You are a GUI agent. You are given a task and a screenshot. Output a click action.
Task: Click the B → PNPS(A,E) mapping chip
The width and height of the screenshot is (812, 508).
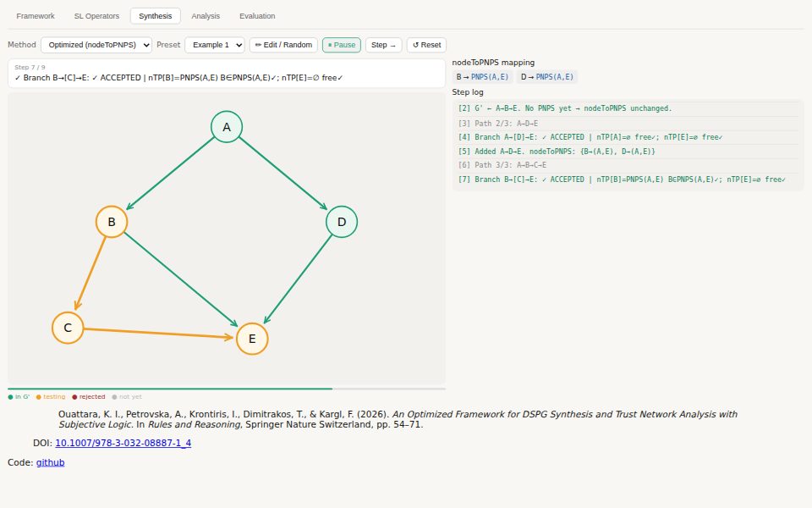click(x=482, y=77)
